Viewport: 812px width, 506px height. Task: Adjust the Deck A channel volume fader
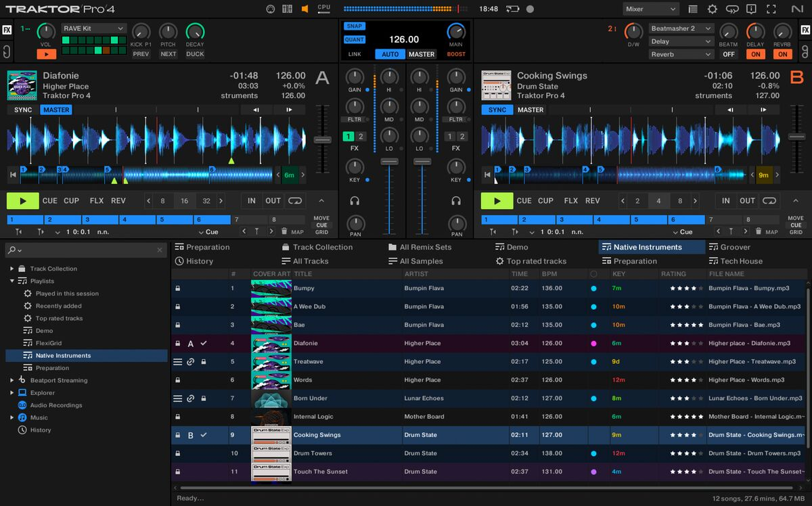pos(389,162)
